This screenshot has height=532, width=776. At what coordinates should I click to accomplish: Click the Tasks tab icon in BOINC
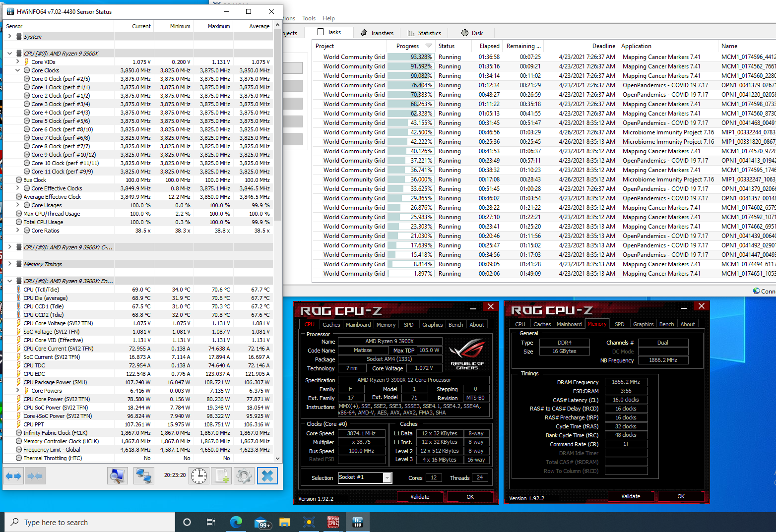point(321,32)
